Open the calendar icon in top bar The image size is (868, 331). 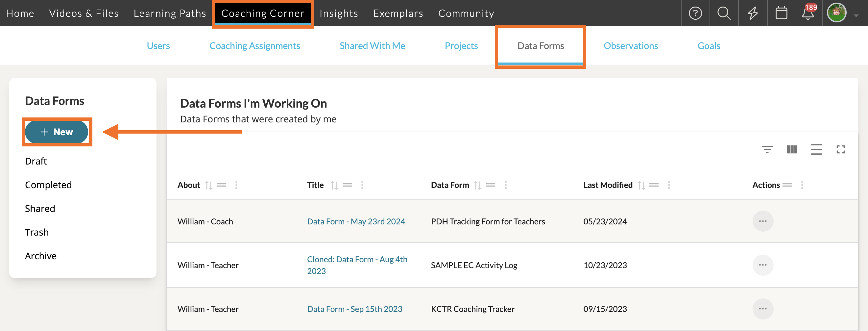click(x=781, y=13)
